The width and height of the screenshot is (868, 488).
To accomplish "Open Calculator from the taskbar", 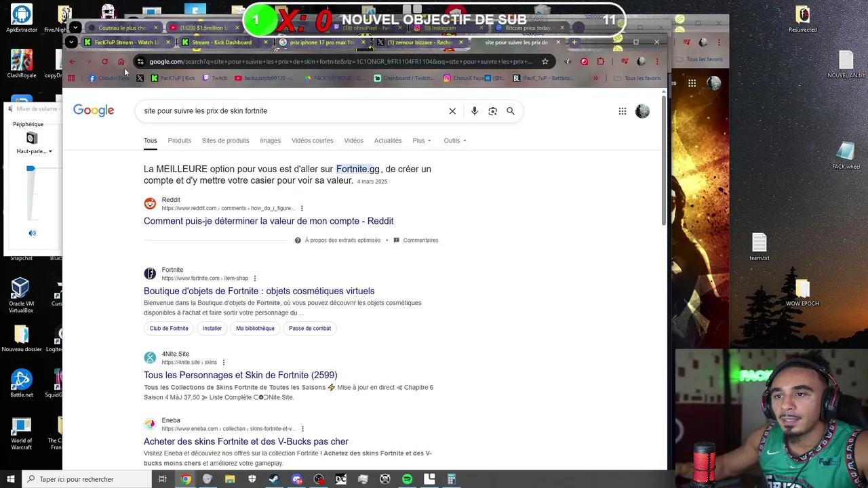I will (x=451, y=479).
